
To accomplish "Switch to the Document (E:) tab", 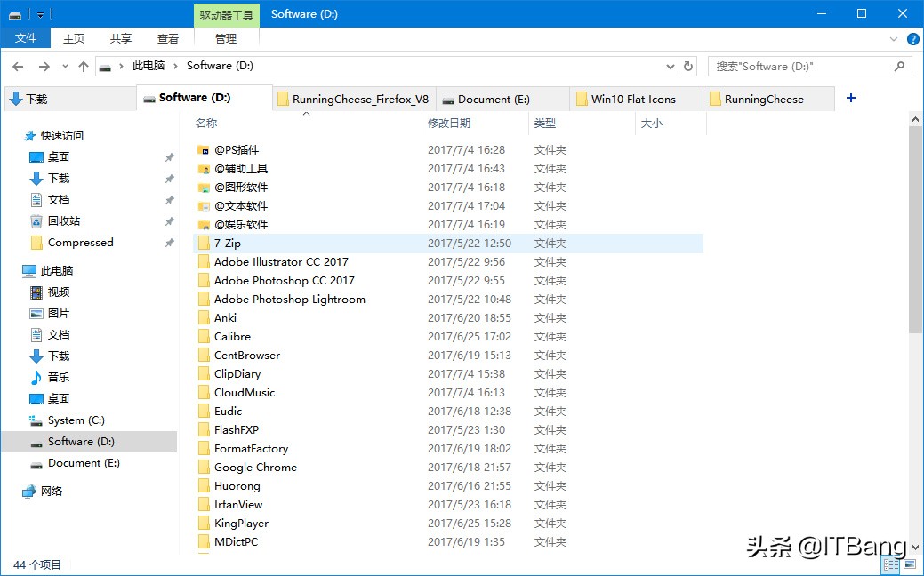I will 494,98.
